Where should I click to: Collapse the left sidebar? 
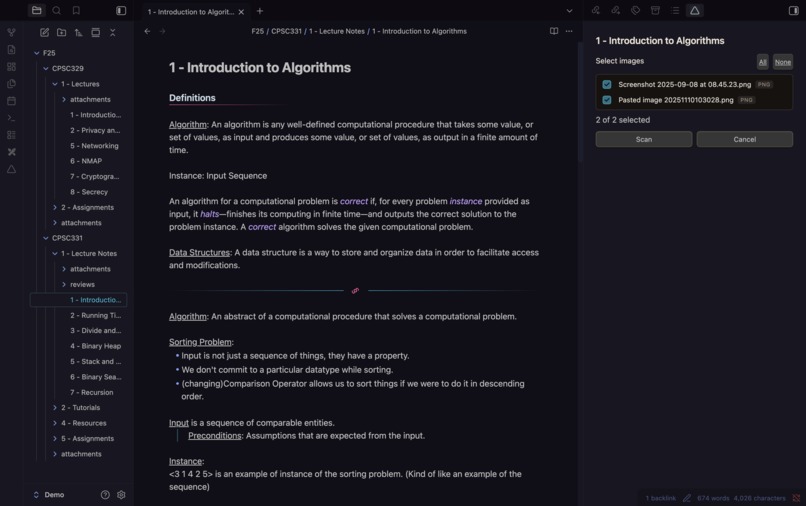click(x=121, y=10)
